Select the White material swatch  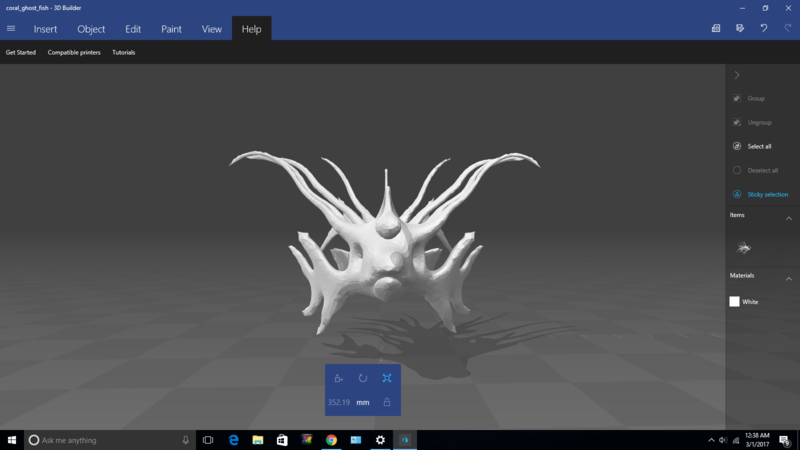[x=734, y=301]
